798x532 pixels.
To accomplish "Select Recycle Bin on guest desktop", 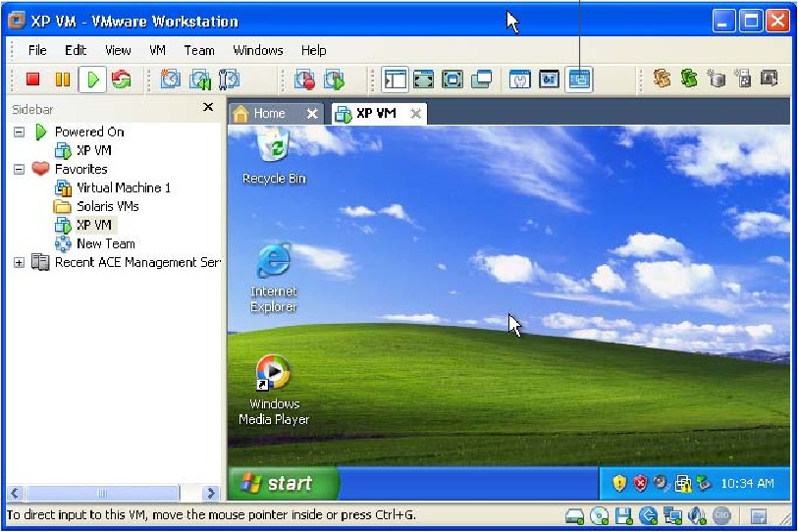I will click(x=274, y=156).
